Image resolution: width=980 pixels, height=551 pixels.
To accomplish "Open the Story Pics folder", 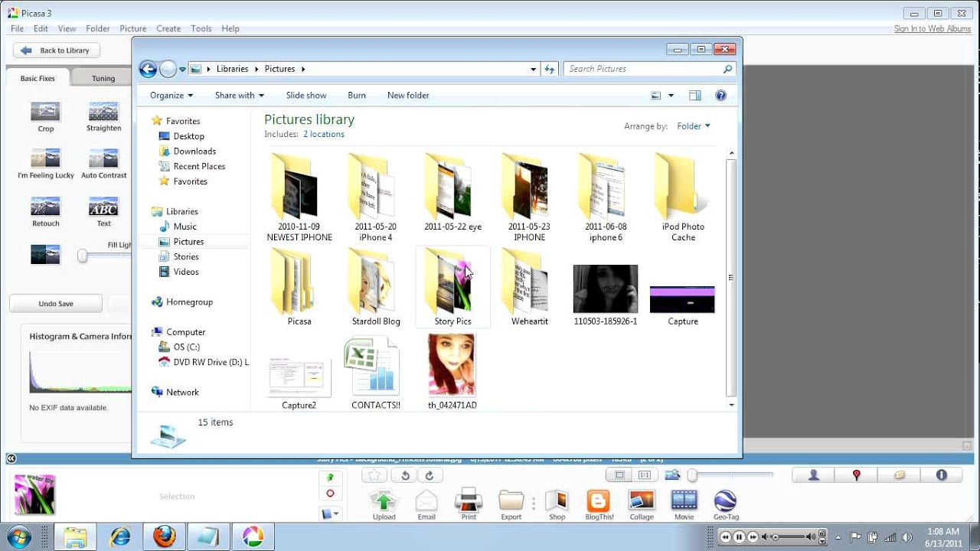I will tap(452, 287).
